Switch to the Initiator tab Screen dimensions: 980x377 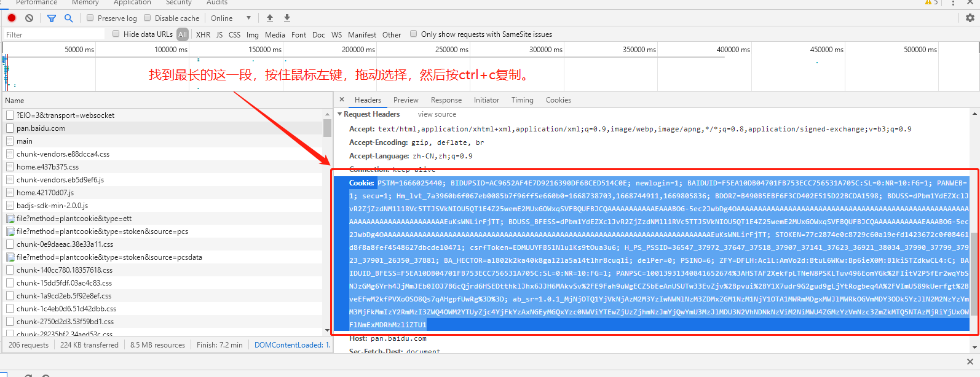tap(486, 99)
